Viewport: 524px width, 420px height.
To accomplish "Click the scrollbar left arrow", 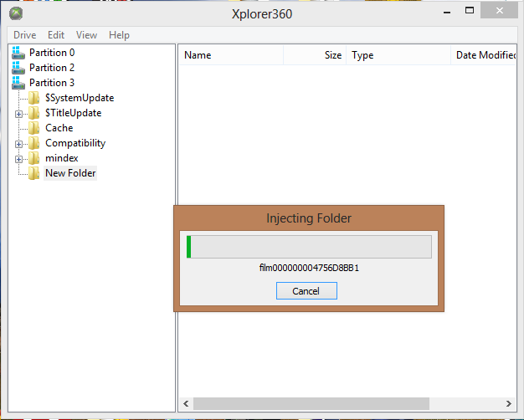I will [x=186, y=403].
